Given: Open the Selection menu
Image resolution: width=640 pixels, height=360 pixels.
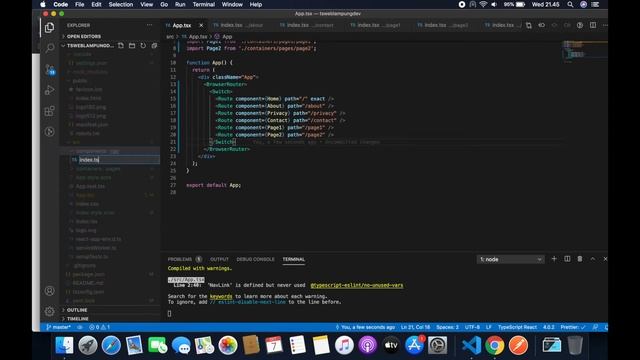Looking at the screenshot, I should (121, 4).
